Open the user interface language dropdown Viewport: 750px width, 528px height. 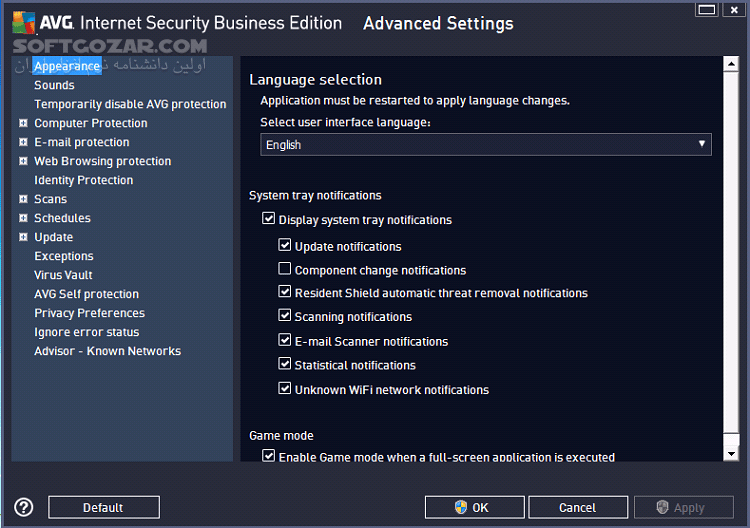coord(485,144)
